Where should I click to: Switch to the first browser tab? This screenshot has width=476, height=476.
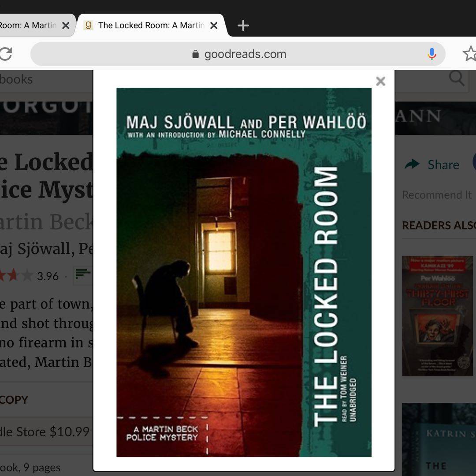[x=29, y=26]
